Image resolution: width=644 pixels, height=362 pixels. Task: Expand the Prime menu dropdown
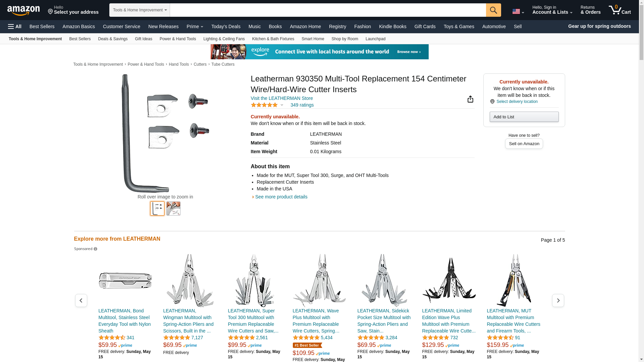click(195, 26)
